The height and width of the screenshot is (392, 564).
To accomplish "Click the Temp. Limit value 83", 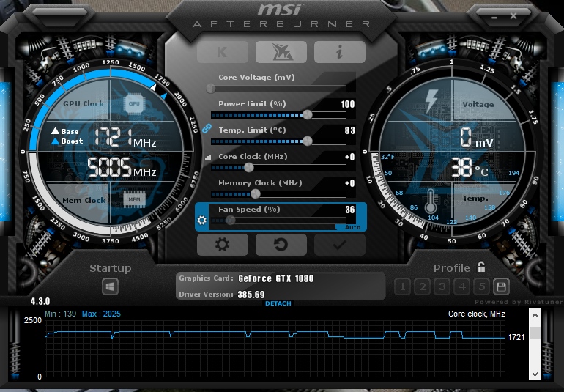I will [x=349, y=130].
